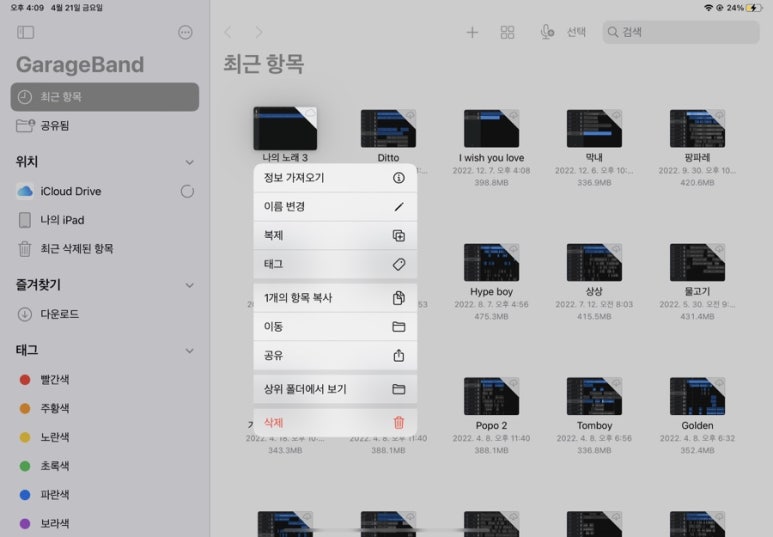
Task: Choose 정보 가져오기 from context menu
Action: coord(335,178)
